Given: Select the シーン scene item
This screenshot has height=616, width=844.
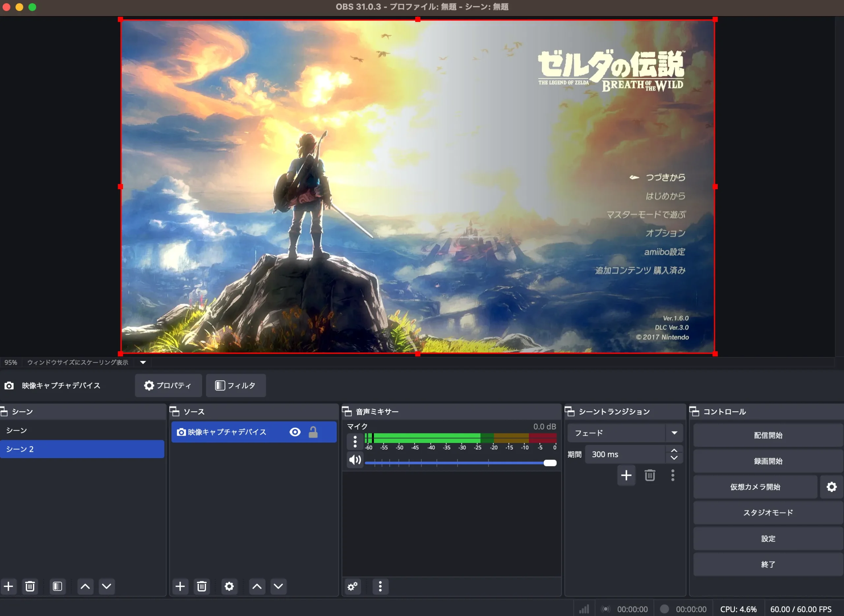Looking at the screenshot, I should click(82, 430).
